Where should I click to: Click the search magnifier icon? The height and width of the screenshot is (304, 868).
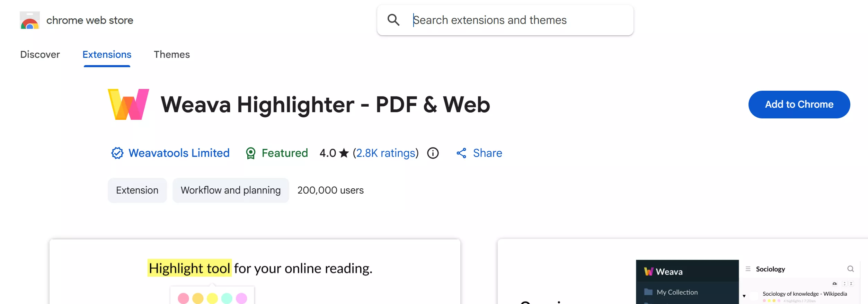point(393,20)
